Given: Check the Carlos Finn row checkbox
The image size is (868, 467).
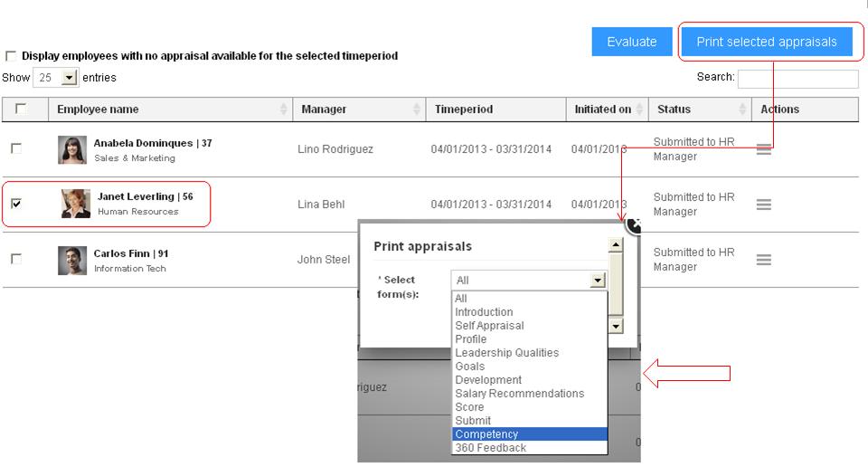Looking at the screenshot, I should click(16, 259).
